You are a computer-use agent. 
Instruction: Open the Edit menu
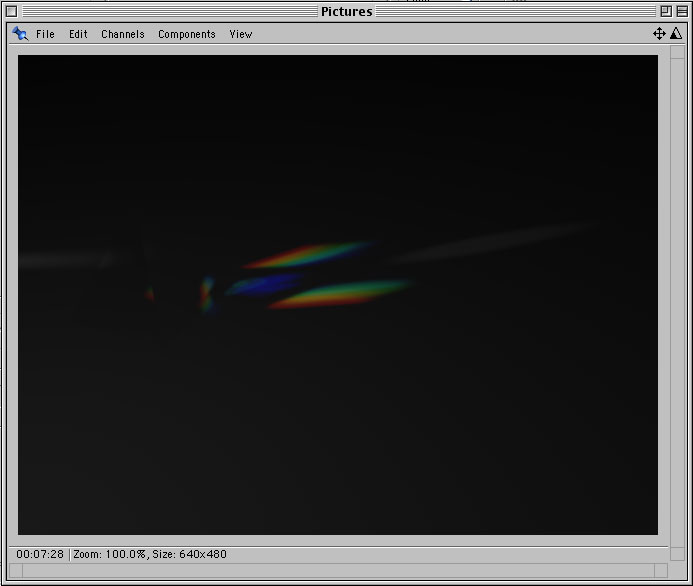point(78,34)
